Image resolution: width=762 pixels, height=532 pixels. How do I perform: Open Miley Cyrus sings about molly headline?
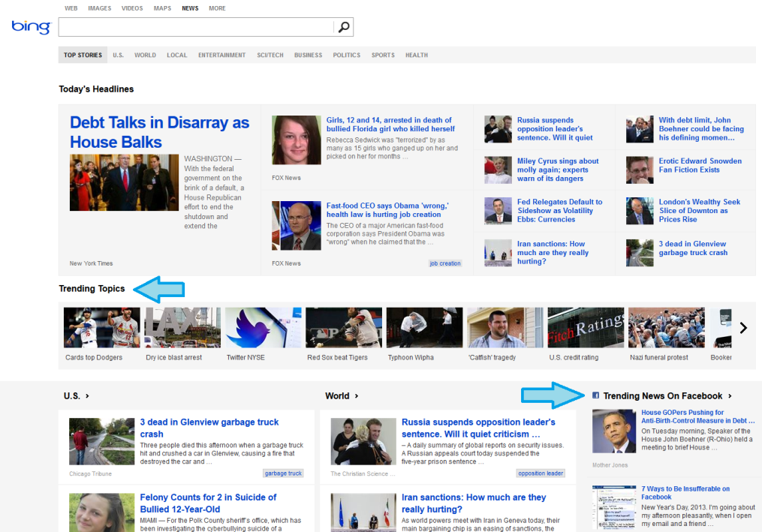[x=558, y=170]
